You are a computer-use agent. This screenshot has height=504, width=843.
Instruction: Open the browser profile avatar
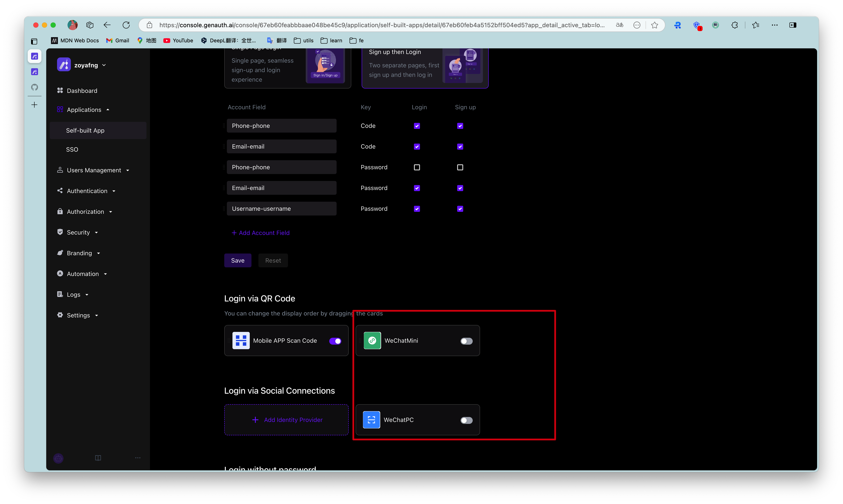click(x=72, y=25)
